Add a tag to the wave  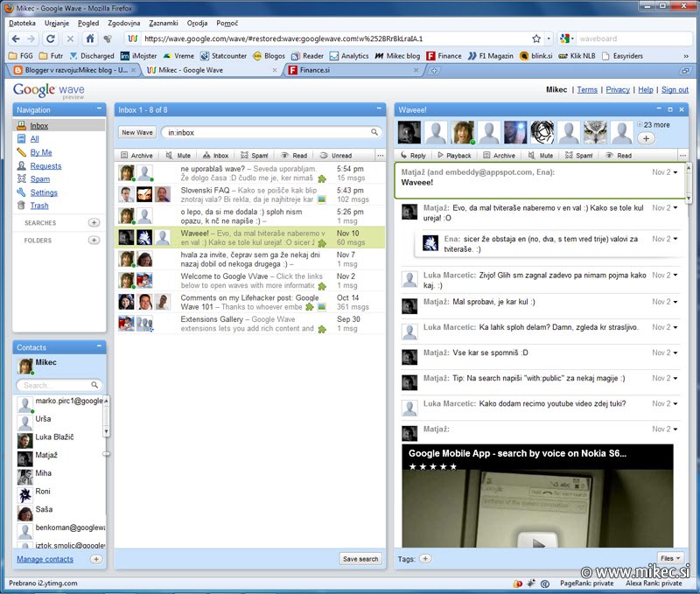coord(425,559)
